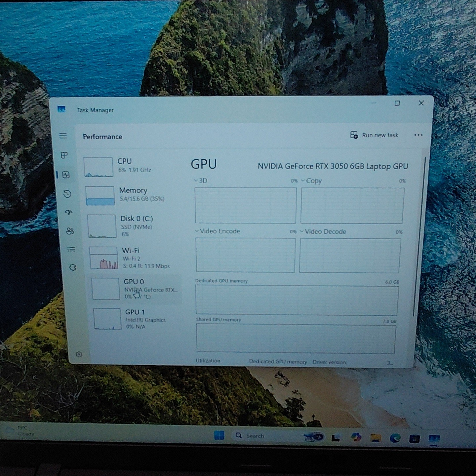The width and height of the screenshot is (476, 476).
Task: Click the Shared GPU memory graph
Action: tap(296, 338)
